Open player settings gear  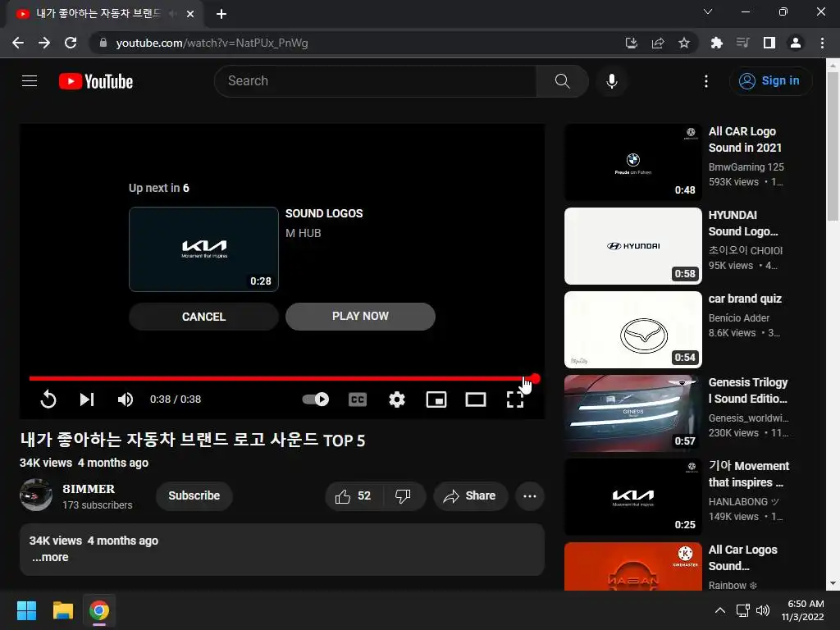pyautogui.click(x=397, y=399)
